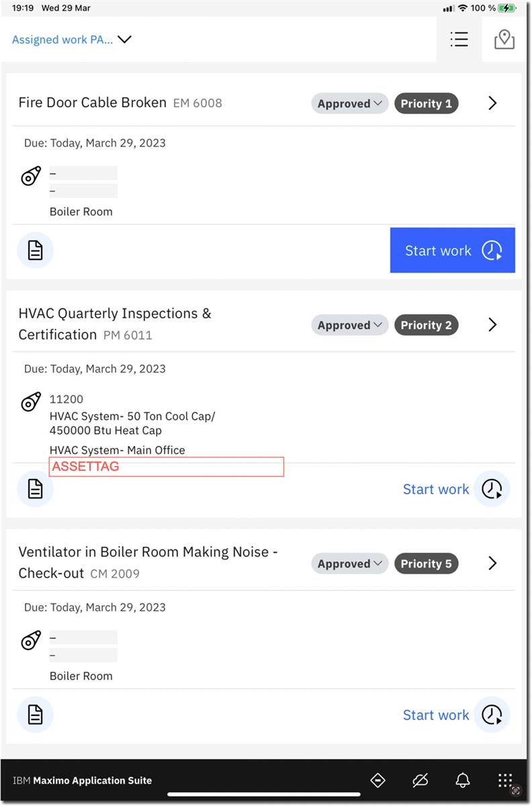Tap the diamond navigator icon in the bottom bar
Image resolution: width=532 pixels, height=806 pixels.
(x=378, y=780)
